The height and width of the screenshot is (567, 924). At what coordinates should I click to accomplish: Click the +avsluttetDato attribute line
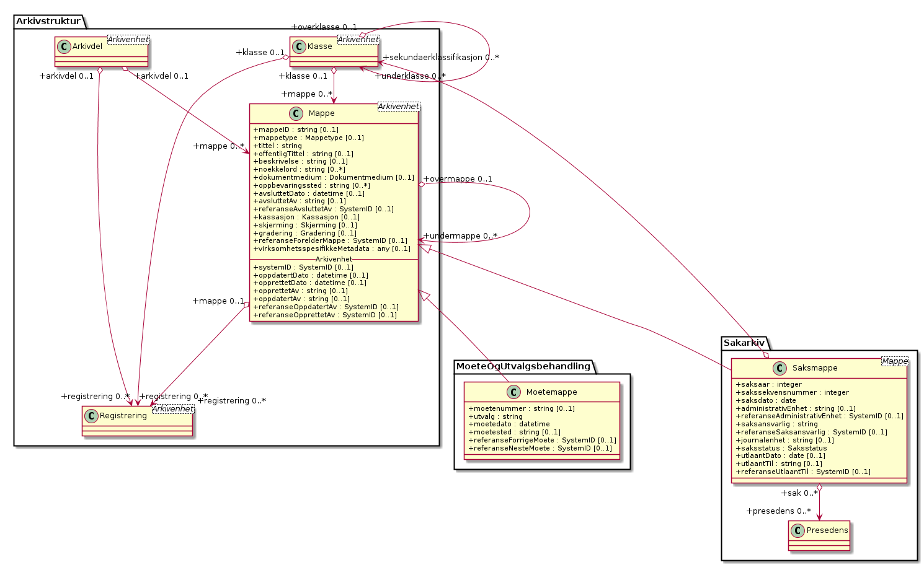pyautogui.click(x=309, y=193)
